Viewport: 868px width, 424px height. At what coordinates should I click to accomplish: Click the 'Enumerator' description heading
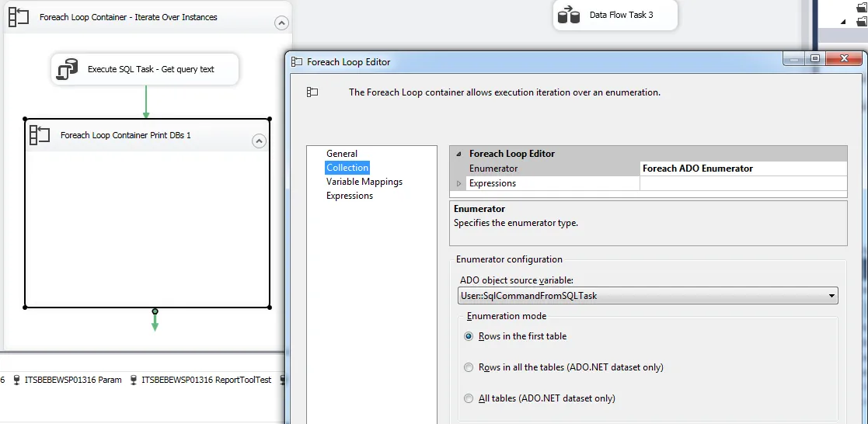(479, 209)
